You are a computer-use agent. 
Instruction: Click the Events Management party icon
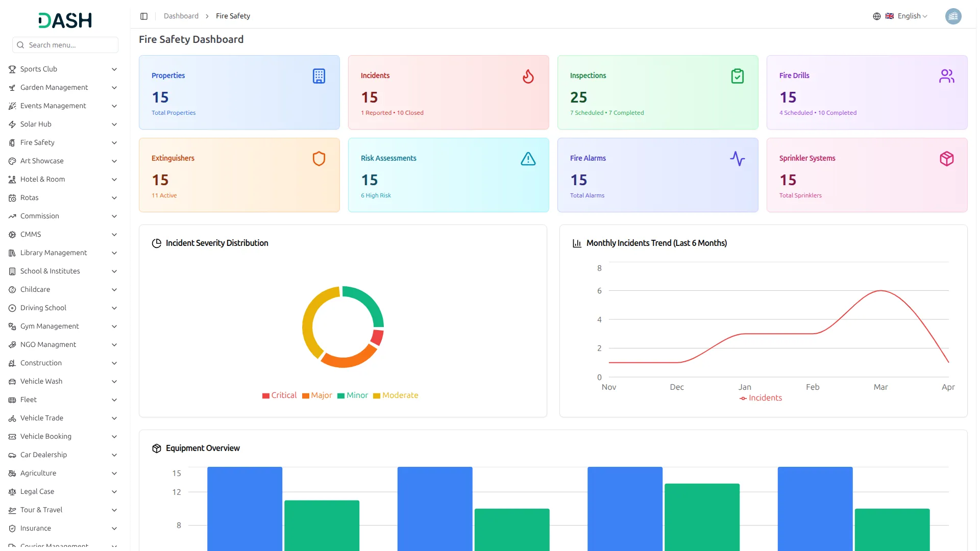(12, 106)
